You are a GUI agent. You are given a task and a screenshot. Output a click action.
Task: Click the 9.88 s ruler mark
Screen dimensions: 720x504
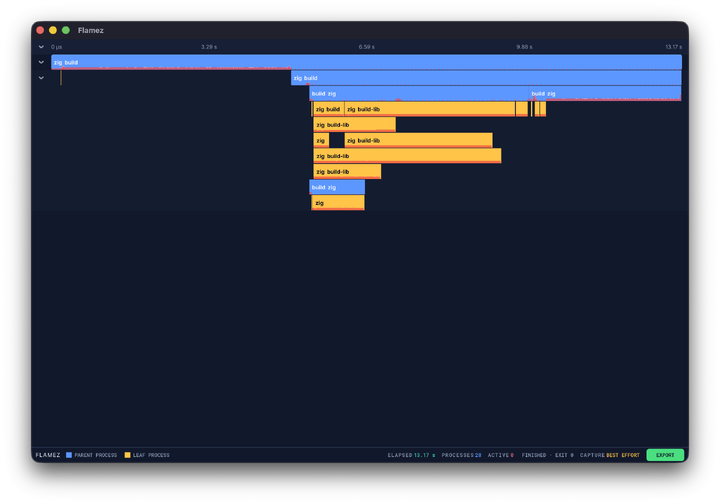point(524,47)
